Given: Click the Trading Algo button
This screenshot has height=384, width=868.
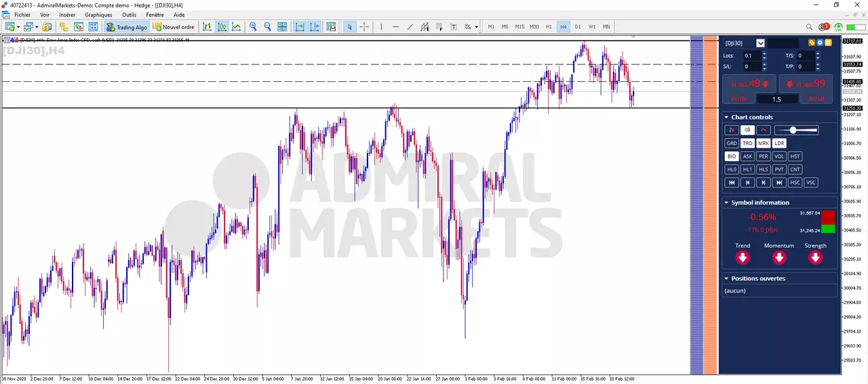Looking at the screenshot, I should coord(127,27).
